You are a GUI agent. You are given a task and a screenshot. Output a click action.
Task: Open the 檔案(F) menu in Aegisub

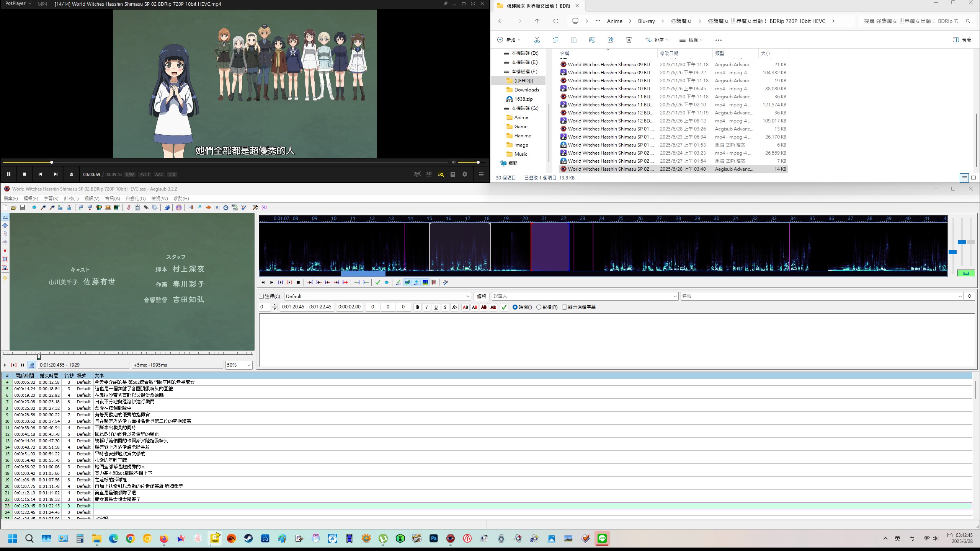[11, 198]
